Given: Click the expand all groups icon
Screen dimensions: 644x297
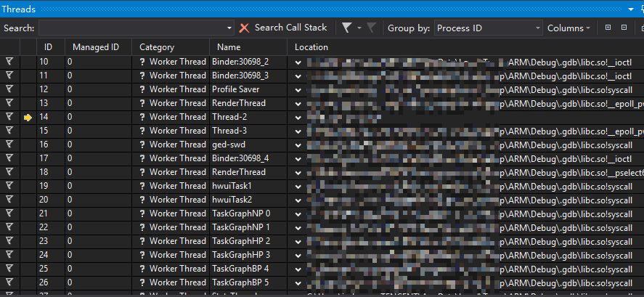Looking at the screenshot, I should [x=608, y=28].
